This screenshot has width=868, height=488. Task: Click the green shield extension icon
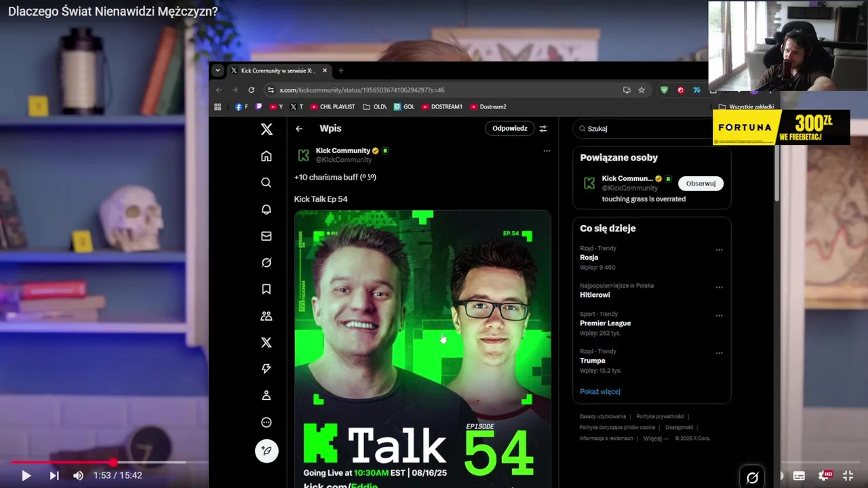point(664,89)
